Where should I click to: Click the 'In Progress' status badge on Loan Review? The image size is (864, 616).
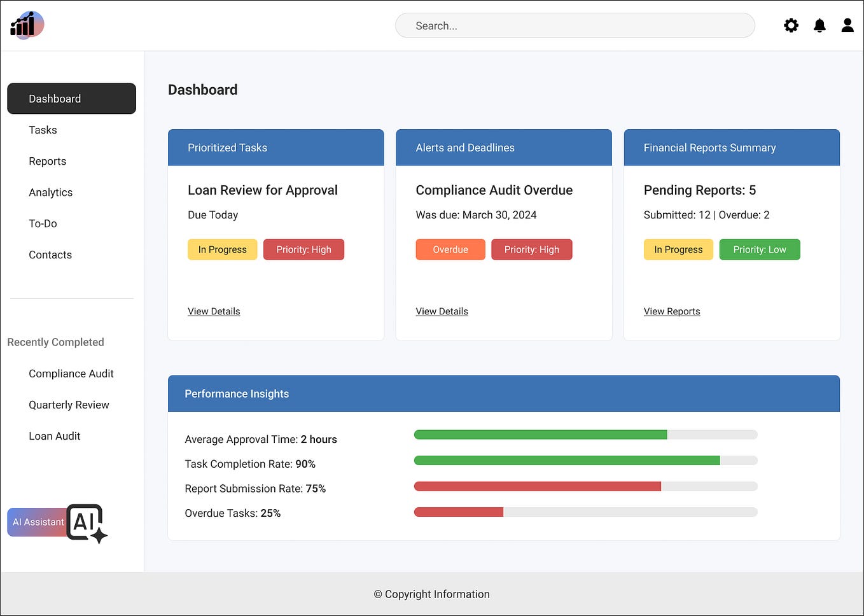(222, 249)
